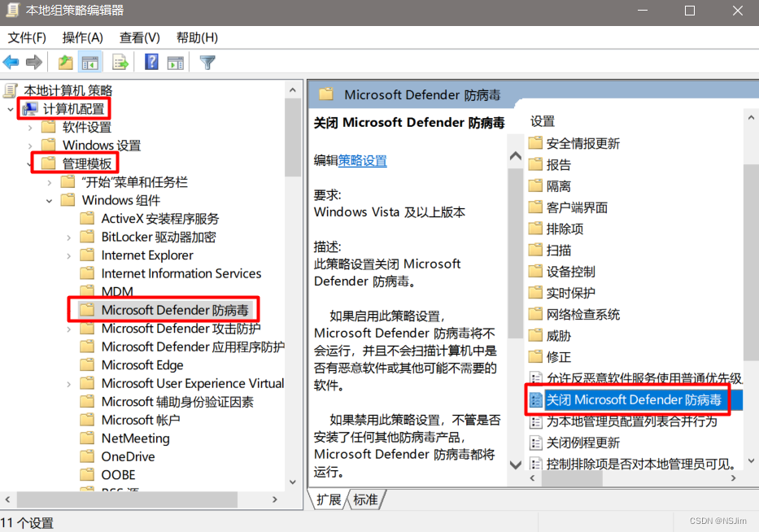This screenshot has width=759, height=532.
Task: Click the settings list vertical scrollbar thumb
Action: pos(751,262)
